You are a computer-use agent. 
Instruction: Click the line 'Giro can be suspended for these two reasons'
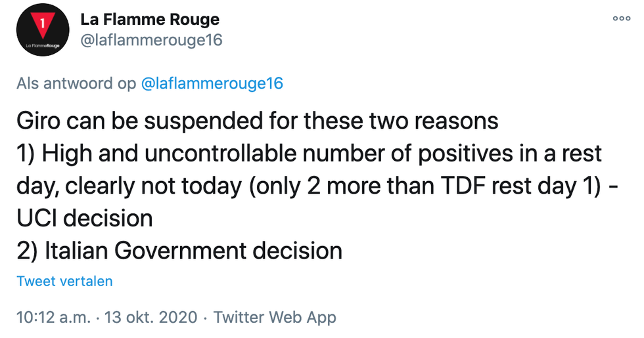pyautogui.click(x=258, y=121)
